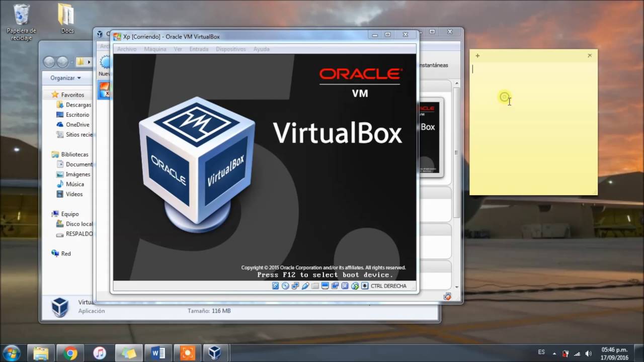Expand the Organizar dropdown in Explorer

coord(65,78)
